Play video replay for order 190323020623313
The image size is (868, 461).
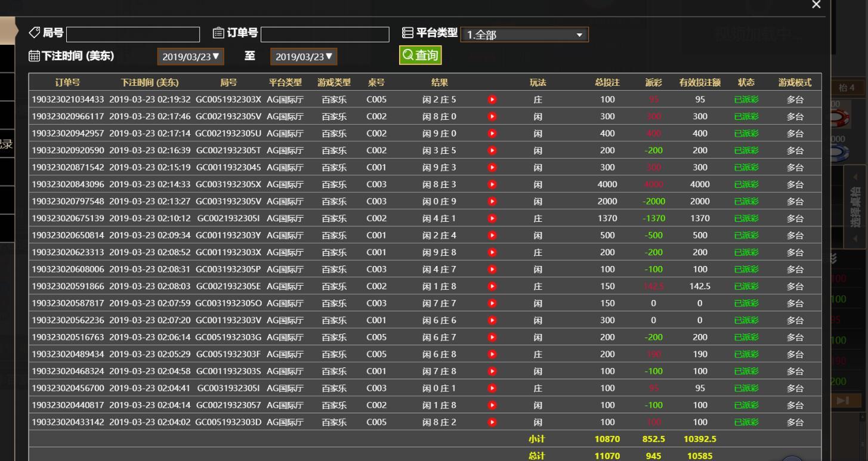pyautogui.click(x=492, y=252)
